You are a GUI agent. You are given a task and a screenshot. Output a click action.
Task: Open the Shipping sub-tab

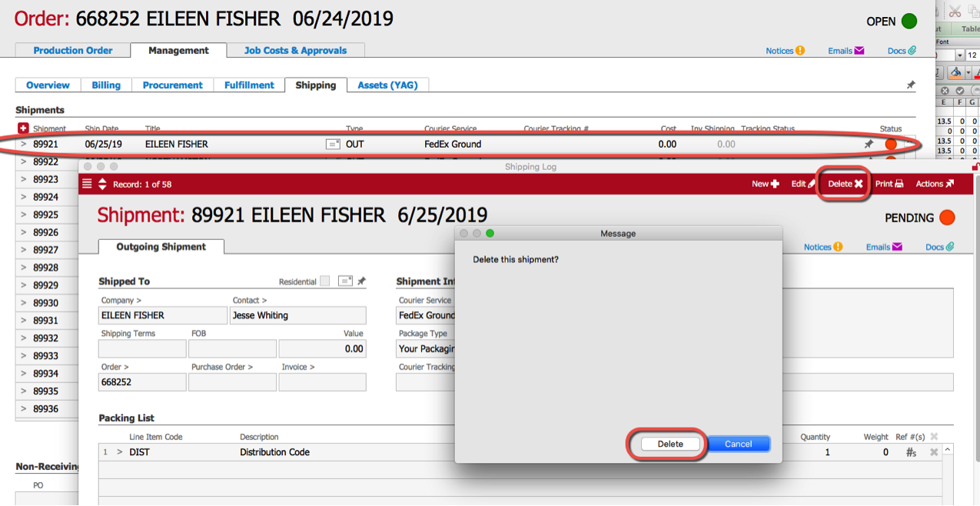click(316, 85)
